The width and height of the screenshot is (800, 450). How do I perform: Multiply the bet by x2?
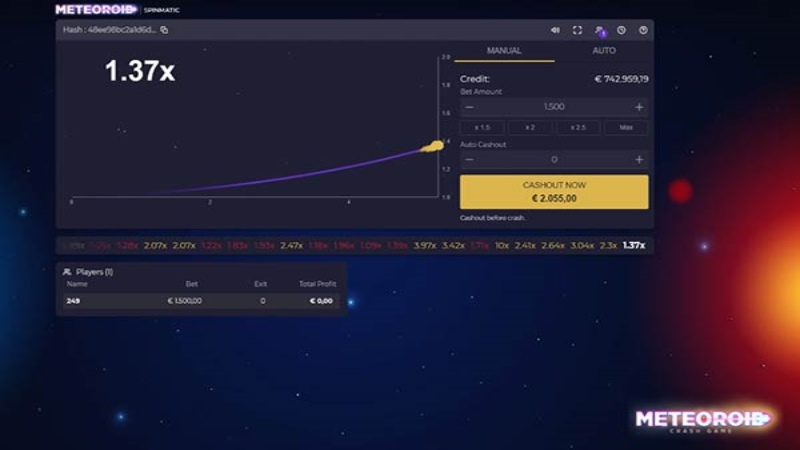(530, 128)
